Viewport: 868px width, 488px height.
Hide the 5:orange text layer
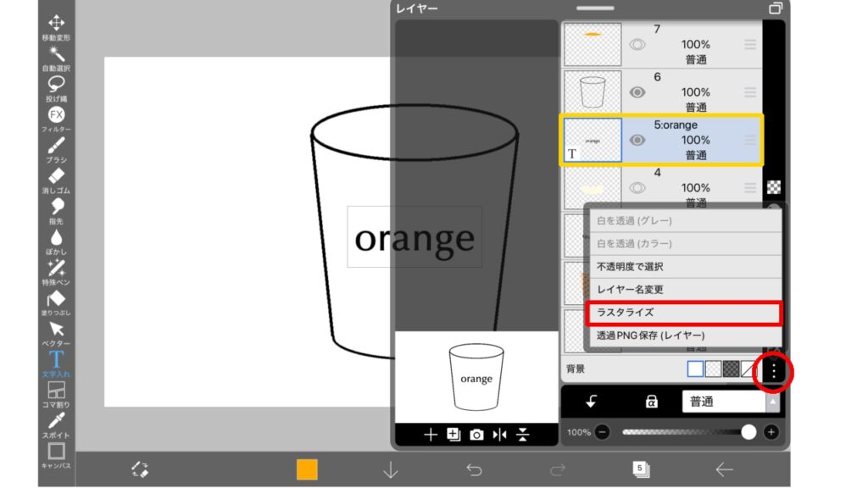coord(637,140)
